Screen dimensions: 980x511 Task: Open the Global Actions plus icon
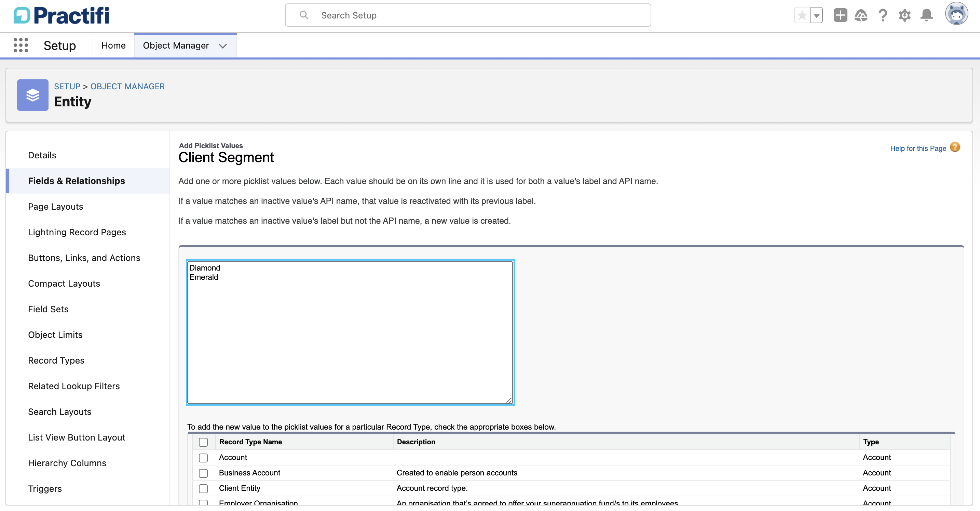point(840,15)
